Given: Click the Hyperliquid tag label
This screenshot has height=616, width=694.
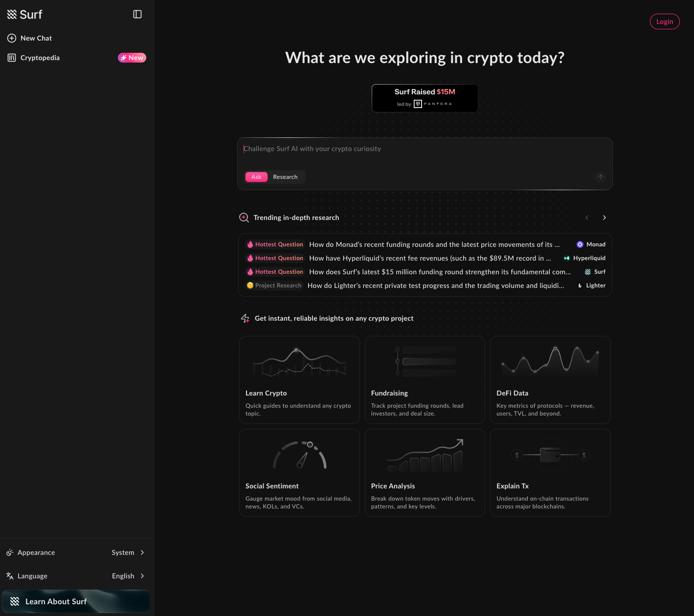Looking at the screenshot, I should [589, 258].
